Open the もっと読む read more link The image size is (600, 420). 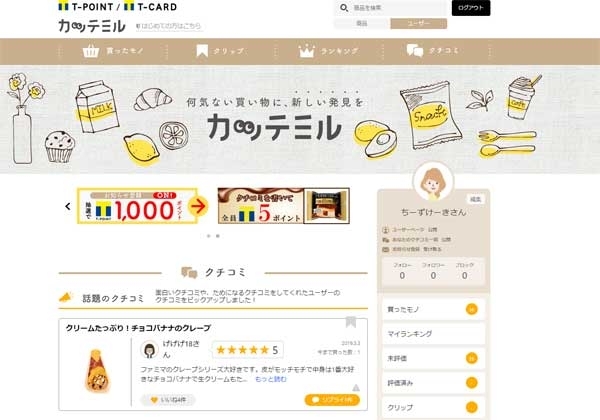point(271,379)
